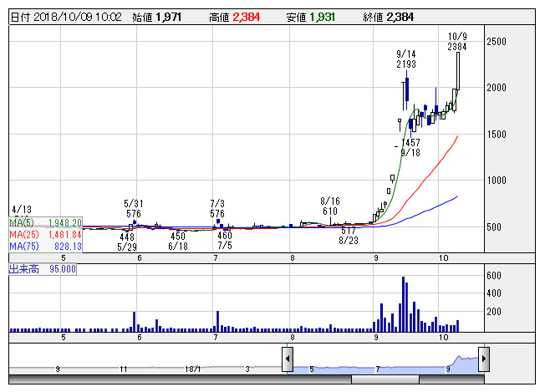The width and height of the screenshot is (545, 392).
Task: Click the 5/31 576 price annotation
Action: 132,208
